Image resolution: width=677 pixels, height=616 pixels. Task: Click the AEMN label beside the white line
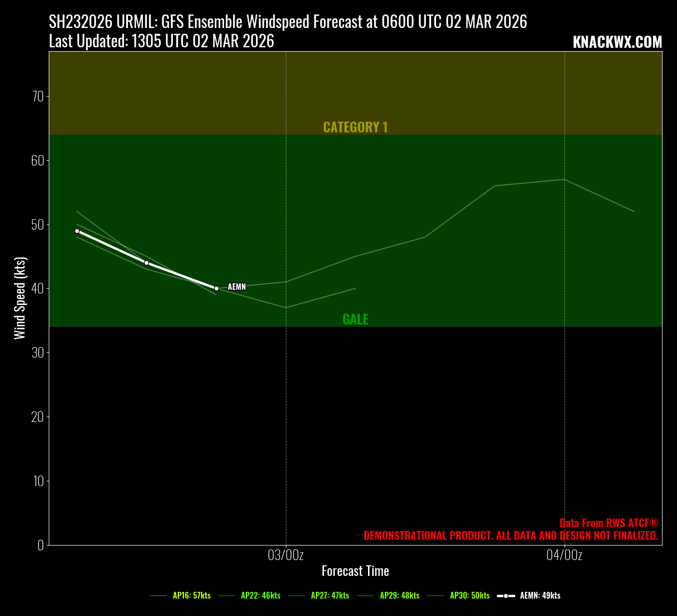pos(237,287)
